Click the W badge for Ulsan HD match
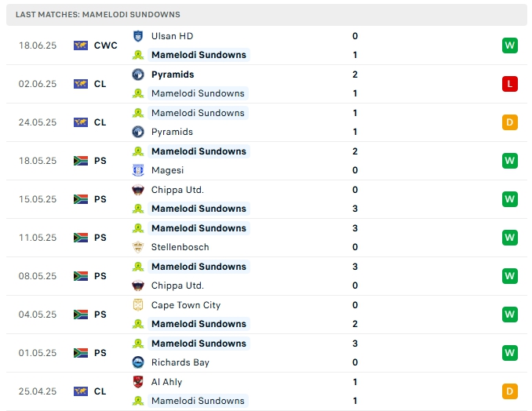 510,45
